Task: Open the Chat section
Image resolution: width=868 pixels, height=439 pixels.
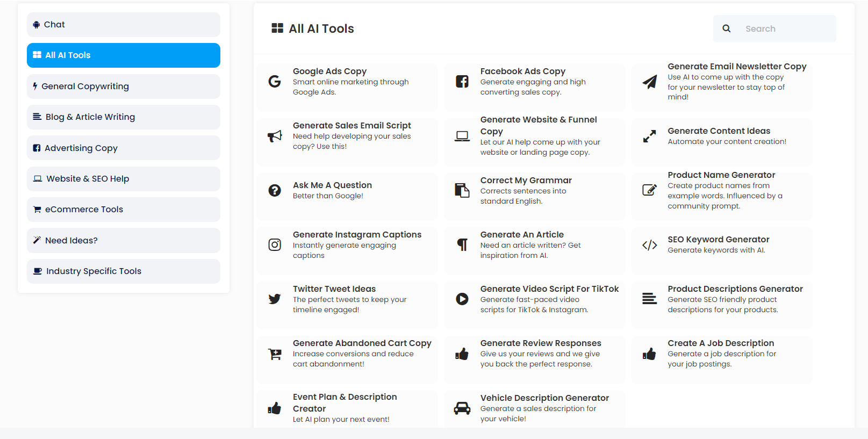Action: (123, 24)
